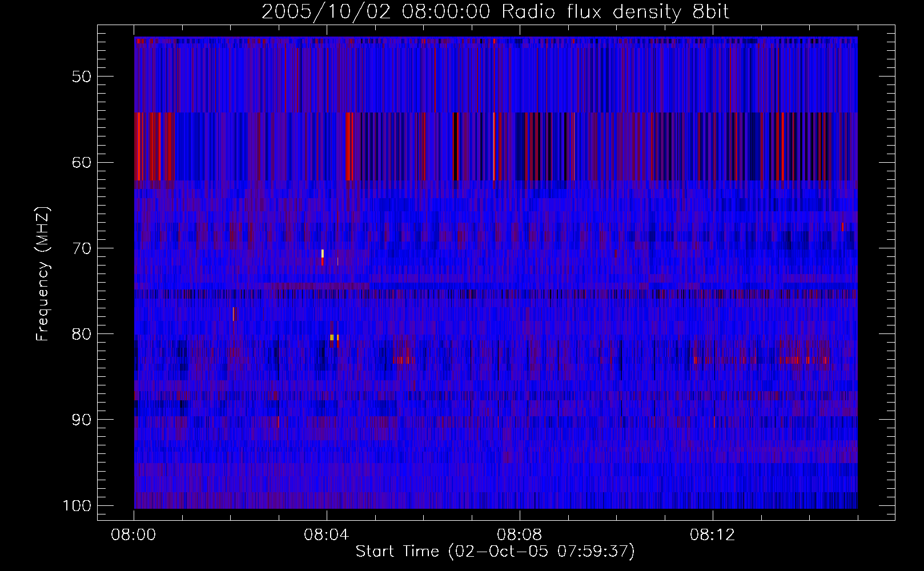Image resolution: width=924 pixels, height=571 pixels.
Task: Click the frequency tick label '80'
Action: [x=82, y=333]
